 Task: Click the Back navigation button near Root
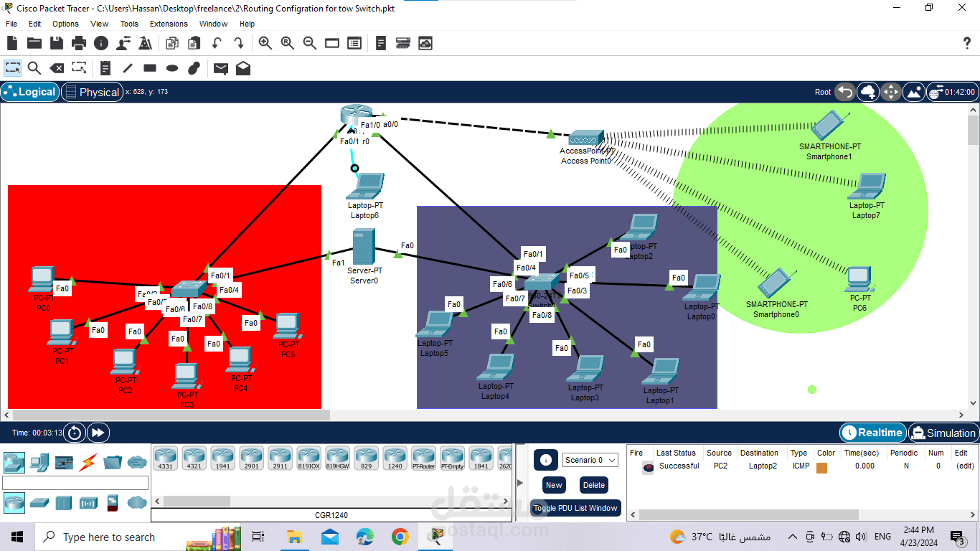tap(845, 92)
